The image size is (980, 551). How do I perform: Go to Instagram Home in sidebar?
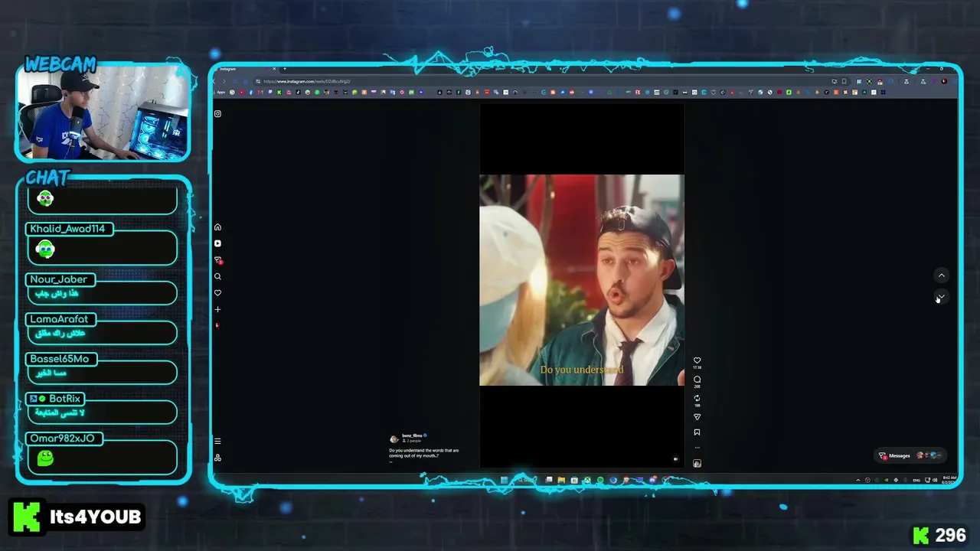pyautogui.click(x=217, y=227)
